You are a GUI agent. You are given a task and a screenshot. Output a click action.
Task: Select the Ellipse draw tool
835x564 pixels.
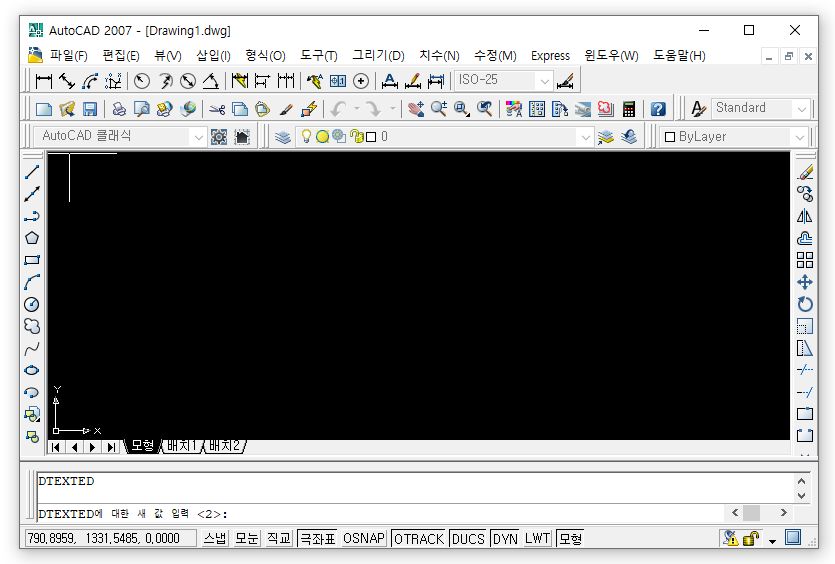tap(32, 370)
